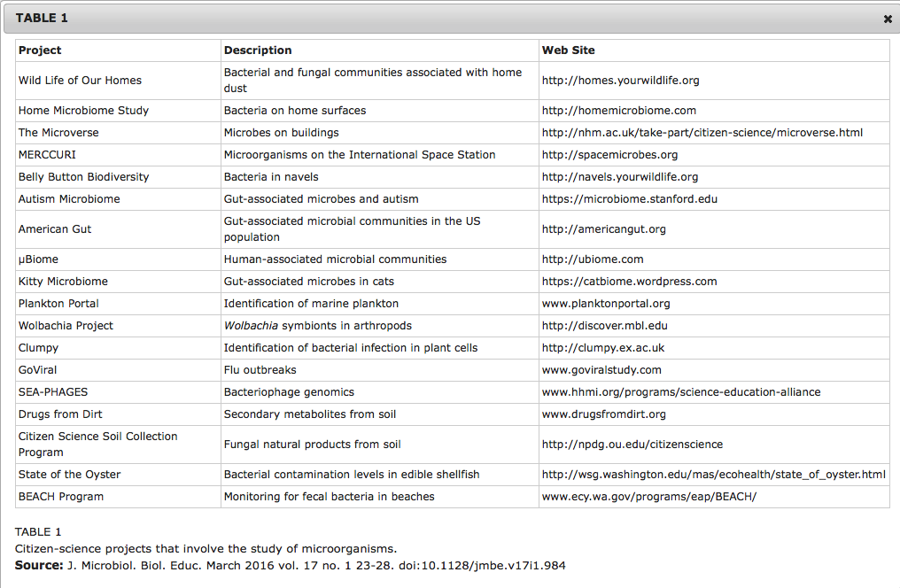Click the homemicrobiome.com web address
900x588 pixels.
(x=618, y=110)
